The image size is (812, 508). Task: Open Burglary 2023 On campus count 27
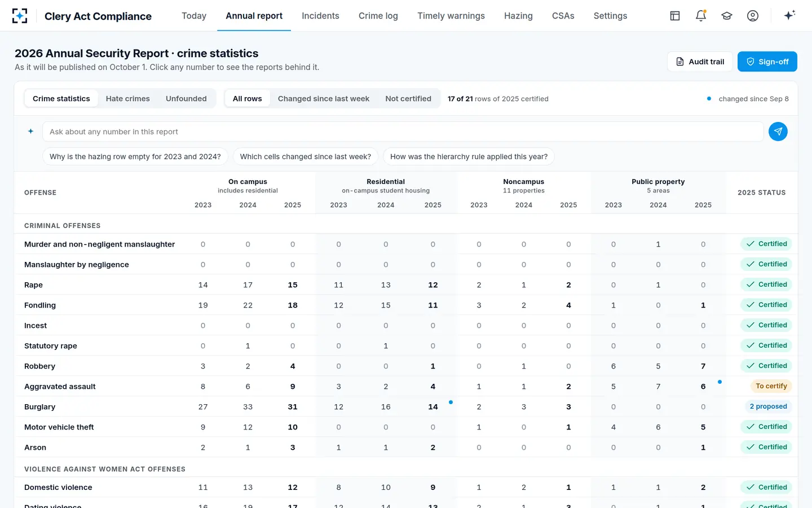pos(203,407)
